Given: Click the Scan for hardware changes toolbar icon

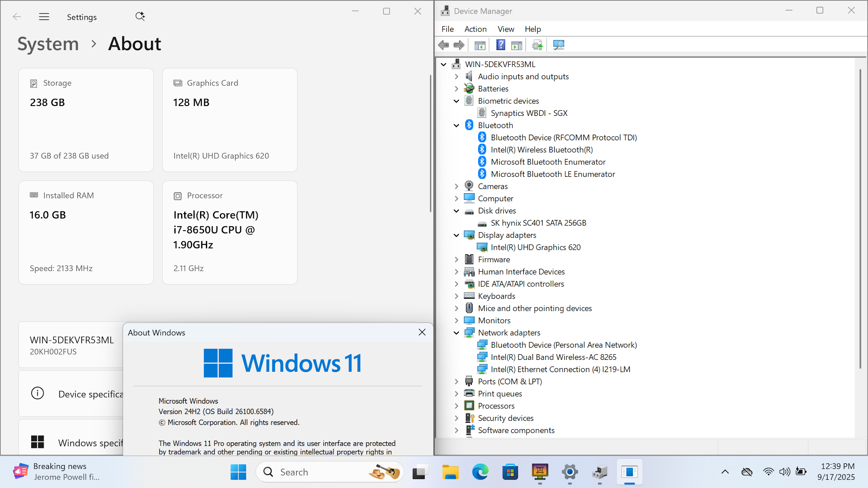Looking at the screenshot, I should [558, 45].
